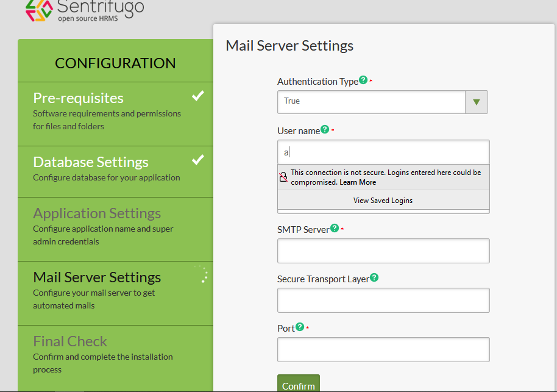557x392 pixels.
Task: Click Mail Server Settings loading spinner
Action: 202,274
